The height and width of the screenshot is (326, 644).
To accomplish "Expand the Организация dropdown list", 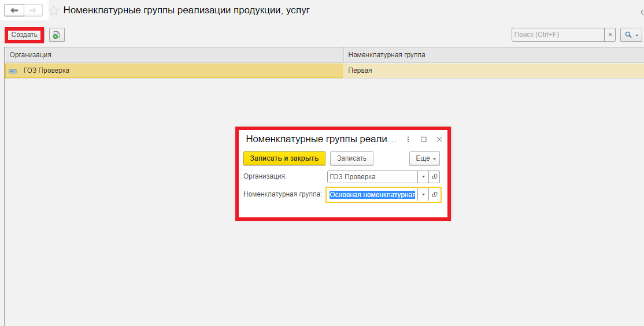I will point(423,177).
